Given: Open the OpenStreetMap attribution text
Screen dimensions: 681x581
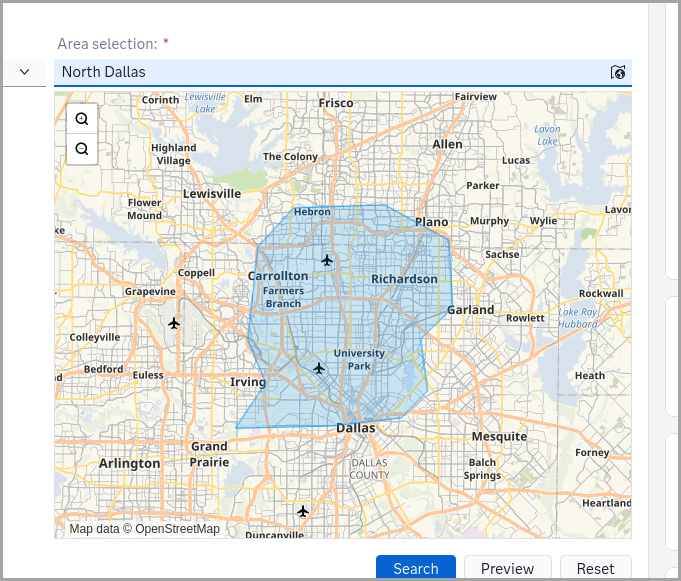Looking at the screenshot, I should pos(144,528).
